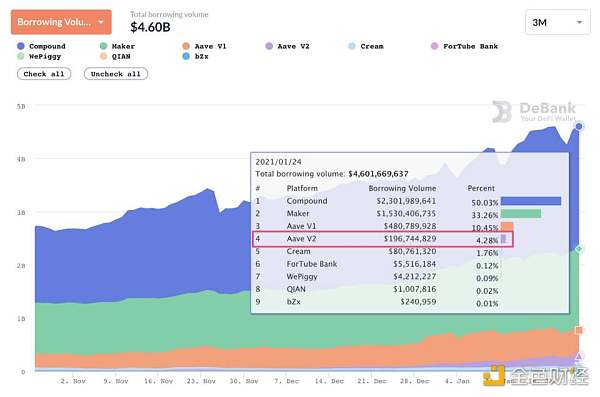
Task: Toggle the WePiggy legend series
Action: point(39,56)
